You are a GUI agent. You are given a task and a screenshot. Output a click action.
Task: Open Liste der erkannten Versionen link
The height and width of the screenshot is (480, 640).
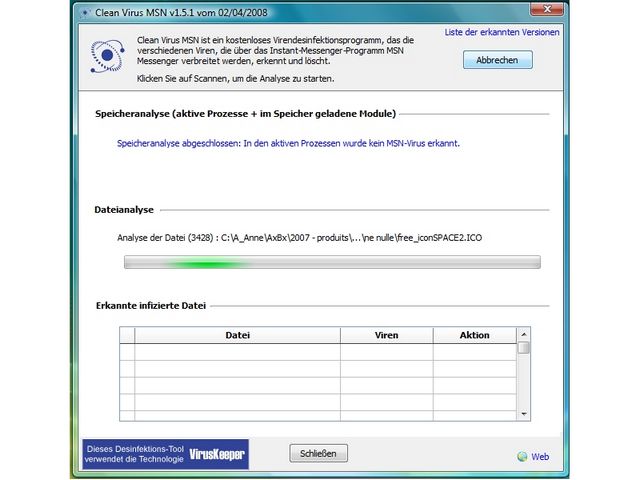point(502,32)
